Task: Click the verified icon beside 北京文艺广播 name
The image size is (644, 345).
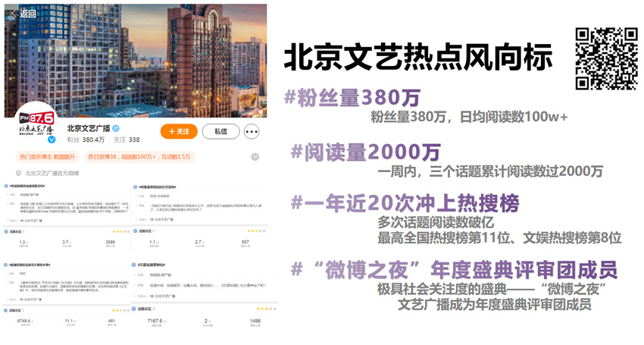Action: point(116,128)
